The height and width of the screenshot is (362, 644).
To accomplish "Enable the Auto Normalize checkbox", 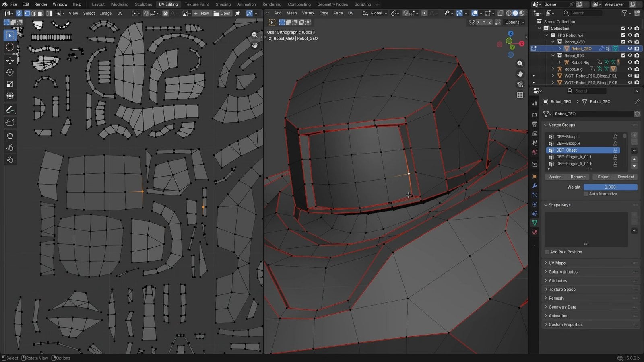I will coord(586,194).
